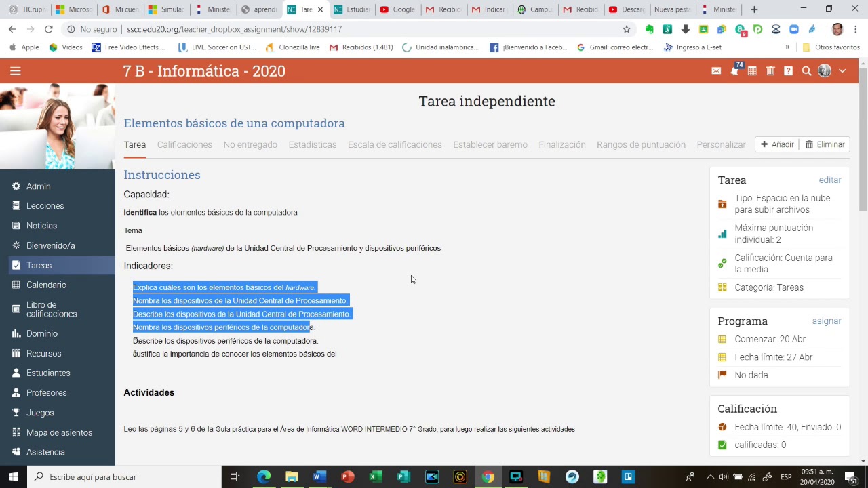Image resolution: width=868 pixels, height=488 pixels.
Task: Open the messages envelope icon
Action: click(x=716, y=71)
